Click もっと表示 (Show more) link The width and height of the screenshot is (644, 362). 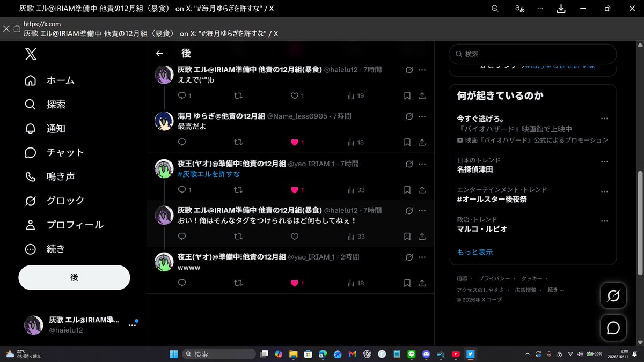[475, 252]
